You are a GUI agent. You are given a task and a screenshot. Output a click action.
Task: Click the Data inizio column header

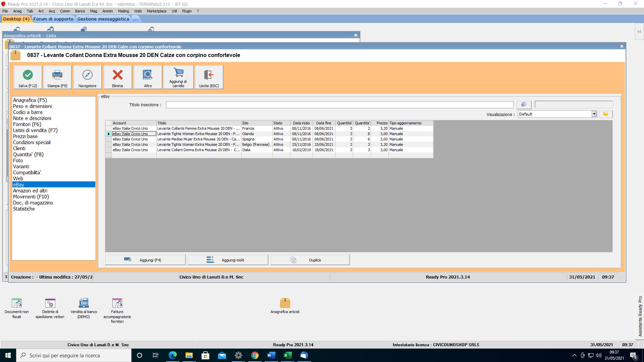(x=301, y=123)
